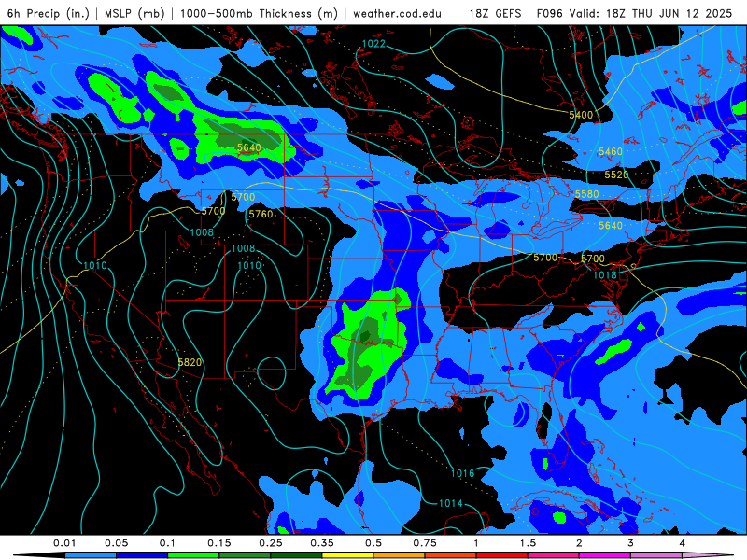This screenshot has width=747, height=560.
Task: Click the 3 value on the precip scale
Action: [631, 543]
